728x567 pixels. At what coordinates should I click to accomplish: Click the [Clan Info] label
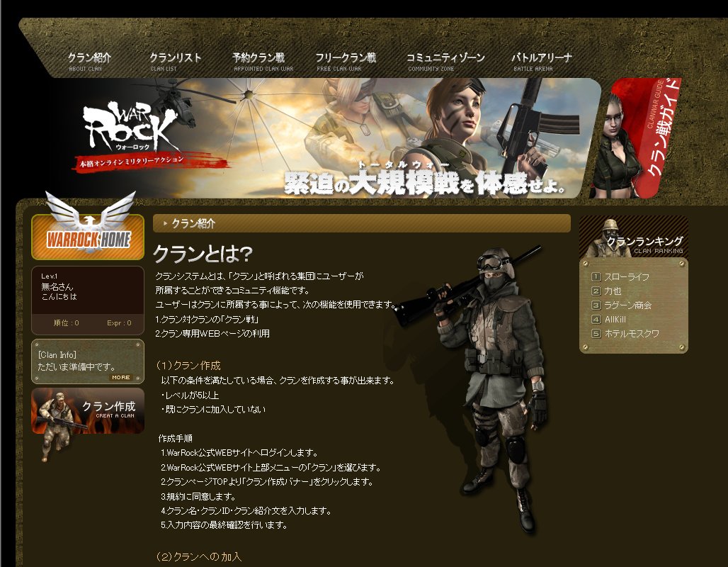57,354
